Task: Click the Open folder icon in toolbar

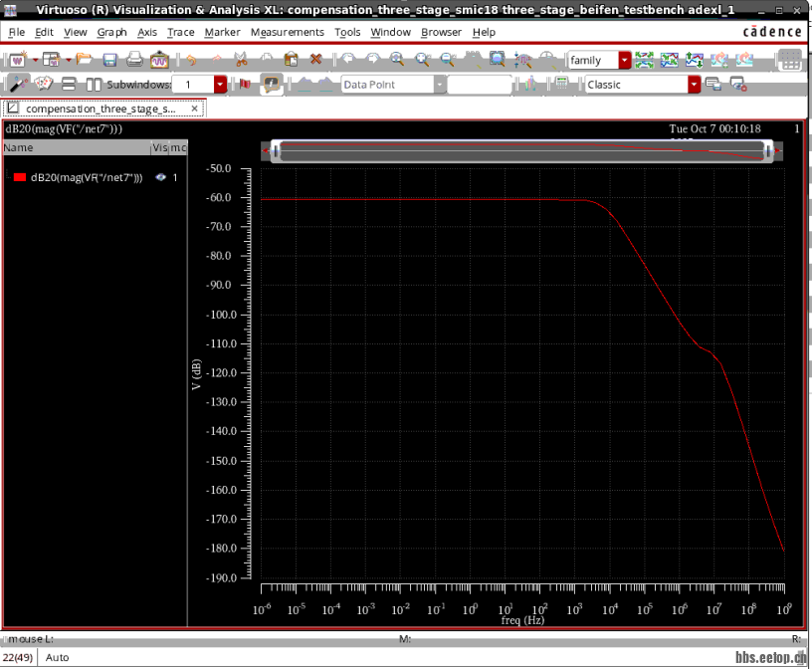Action: (x=85, y=60)
